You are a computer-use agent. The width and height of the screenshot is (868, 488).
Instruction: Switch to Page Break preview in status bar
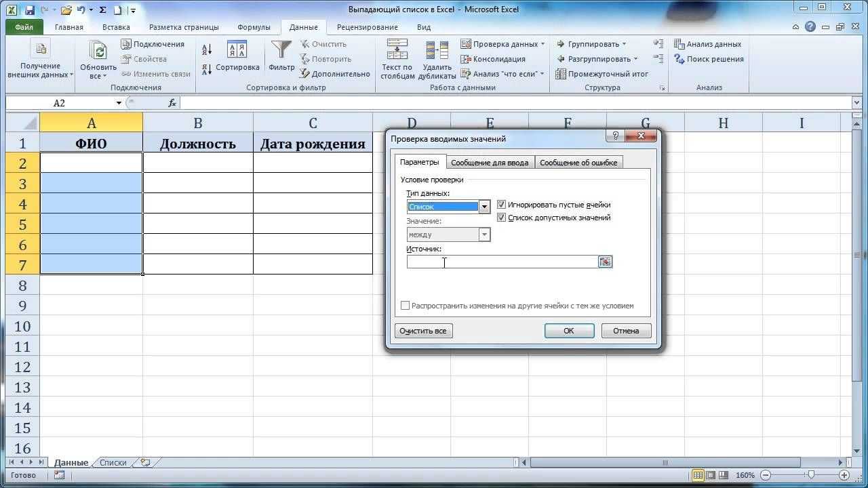[725, 475]
